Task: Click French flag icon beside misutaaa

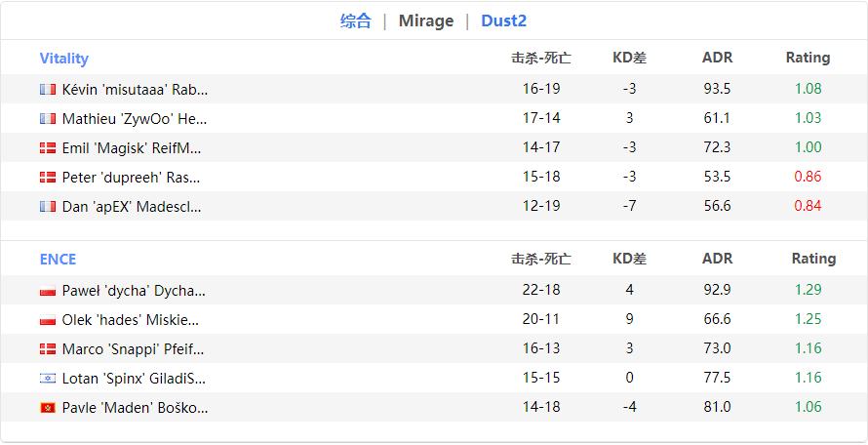Action: point(48,89)
